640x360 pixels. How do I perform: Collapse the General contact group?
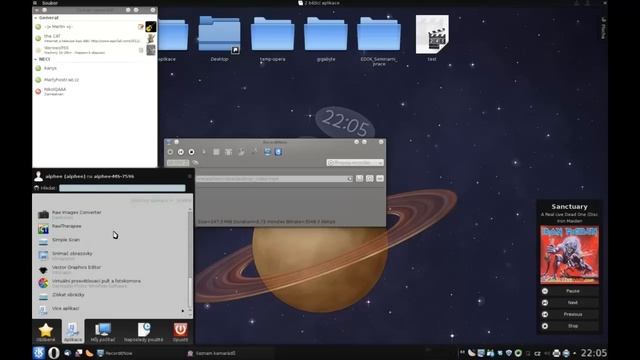(x=36, y=18)
